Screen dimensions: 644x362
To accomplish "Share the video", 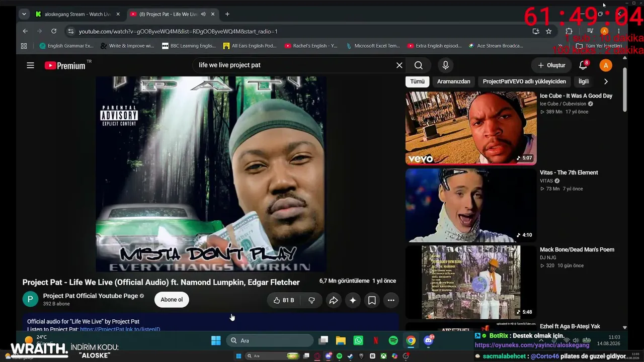I will coord(333,300).
